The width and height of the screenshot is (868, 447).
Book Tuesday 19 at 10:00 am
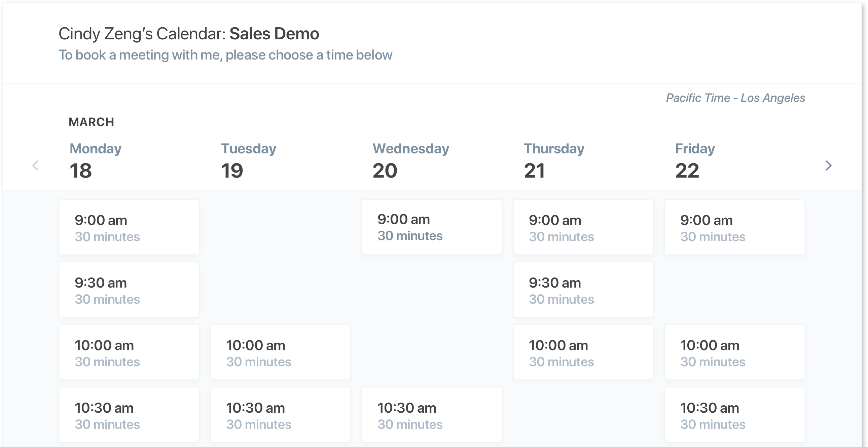[x=280, y=352]
